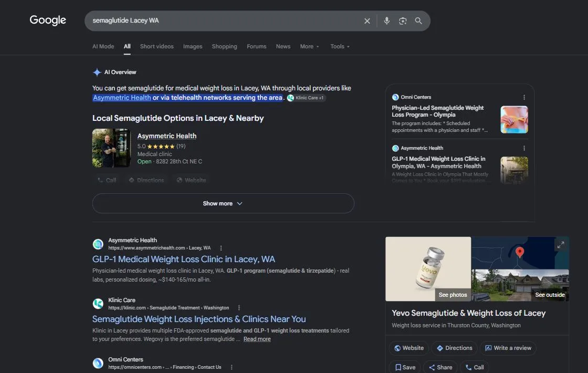Start voice search with microphone icon

coord(386,21)
